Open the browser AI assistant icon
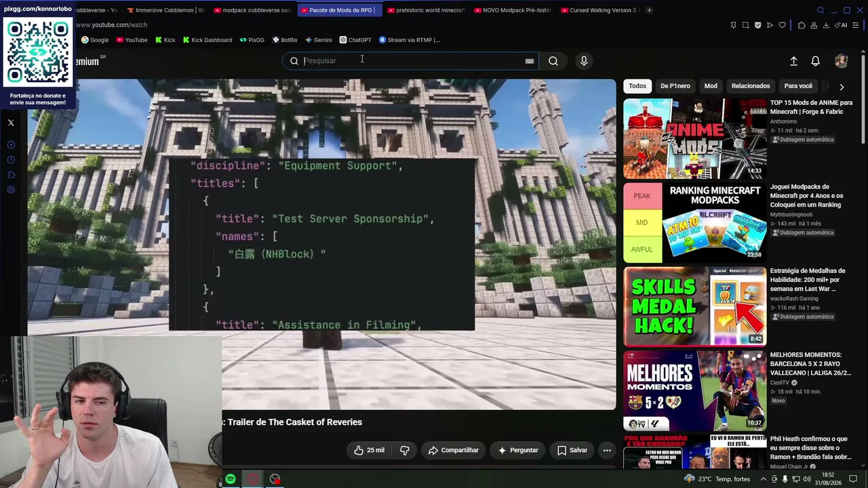This screenshot has height=488, width=868. pyautogui.click(x=841, y=25)
